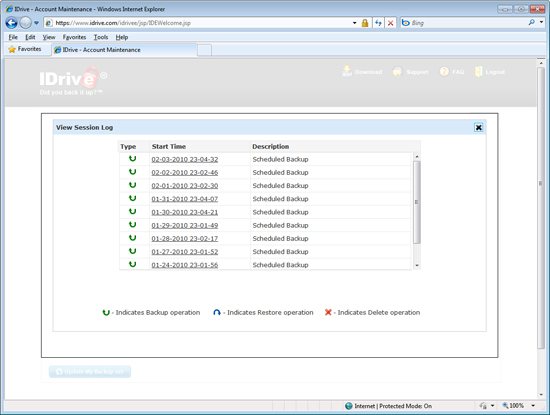Click backup icon for 01-29-2010 row
This screenshot has height=415, width=550.
132,225
